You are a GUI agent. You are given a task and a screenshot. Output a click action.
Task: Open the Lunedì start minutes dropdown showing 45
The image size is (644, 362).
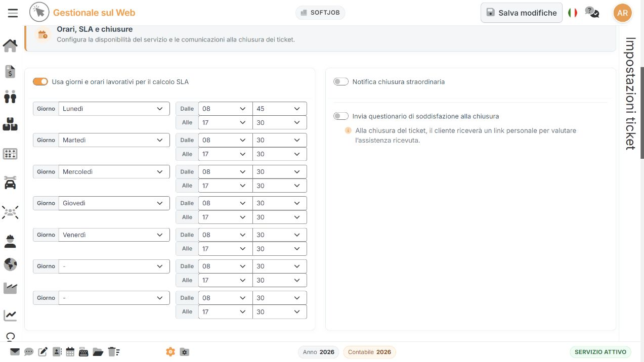(x=280, y=109)
